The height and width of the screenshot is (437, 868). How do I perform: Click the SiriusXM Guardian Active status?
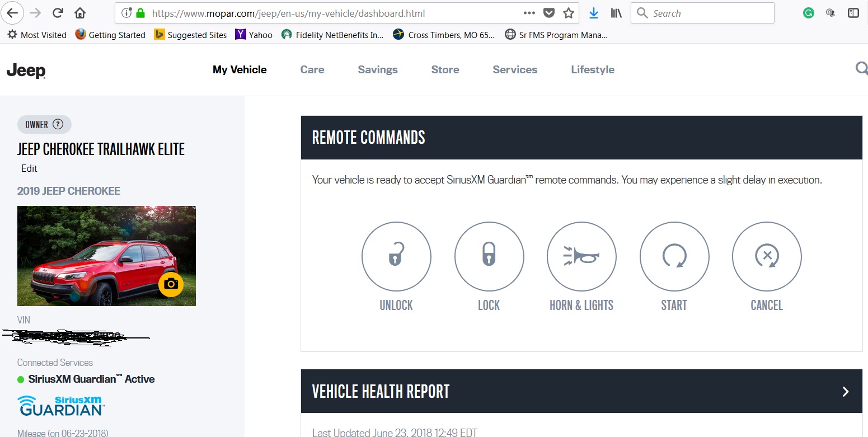(86, 379)
